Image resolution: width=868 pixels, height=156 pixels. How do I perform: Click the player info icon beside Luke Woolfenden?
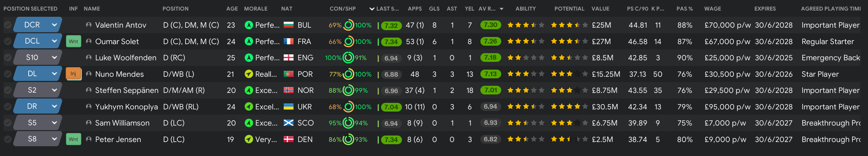click(89, 57)
